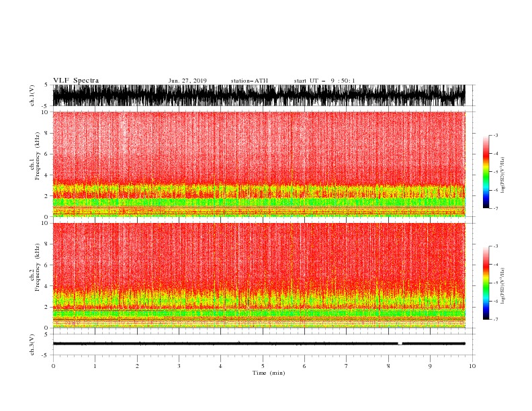The image size is (532, 411).
Task: Select the "start UT = 9 : 50: 1" text
Action: pos(324,81)
